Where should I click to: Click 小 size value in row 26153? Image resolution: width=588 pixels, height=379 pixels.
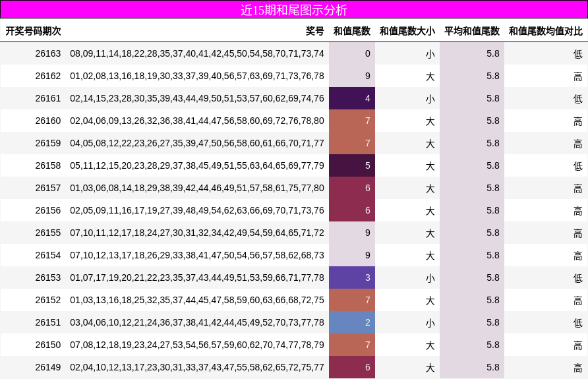pos(430,278)
